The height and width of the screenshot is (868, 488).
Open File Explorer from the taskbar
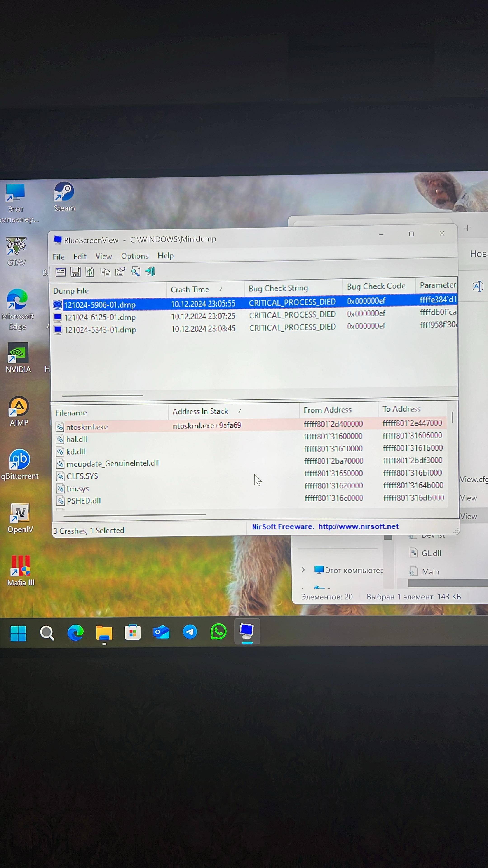(104, 633)
